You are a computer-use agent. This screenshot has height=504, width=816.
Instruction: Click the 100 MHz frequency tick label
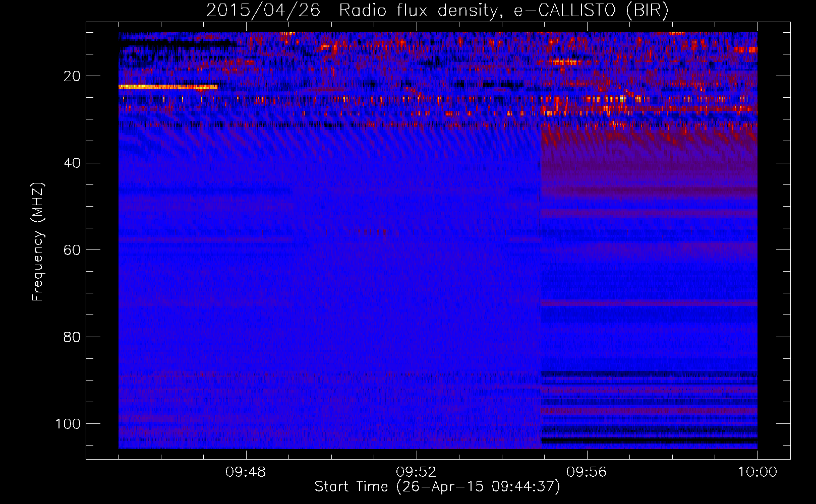[68, 424]
